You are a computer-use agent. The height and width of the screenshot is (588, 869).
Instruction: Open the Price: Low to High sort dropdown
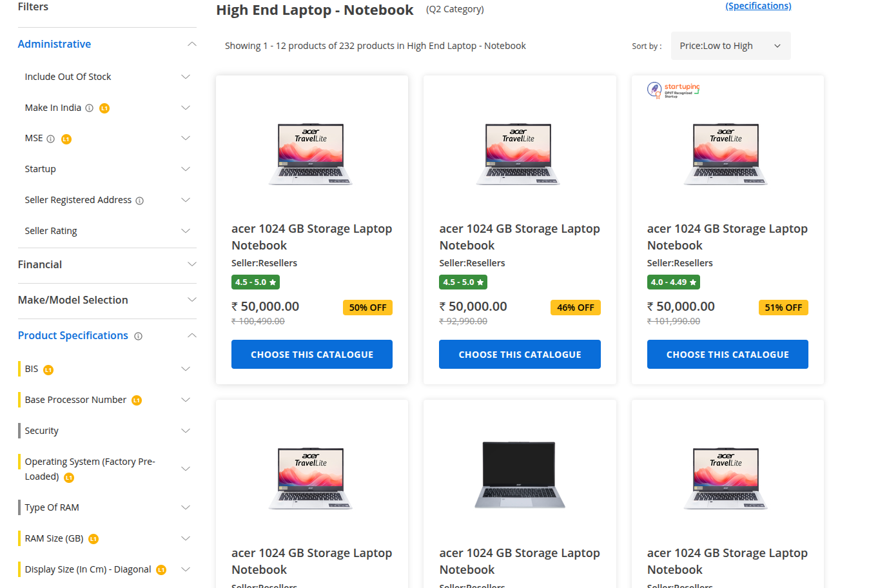pos(730,46)
